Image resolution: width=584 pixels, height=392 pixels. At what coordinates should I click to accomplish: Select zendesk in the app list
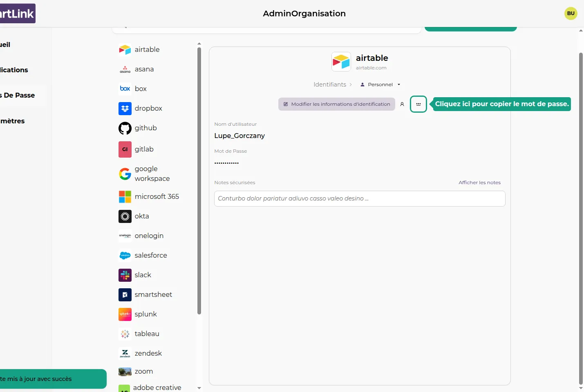(x=148, y=354)
